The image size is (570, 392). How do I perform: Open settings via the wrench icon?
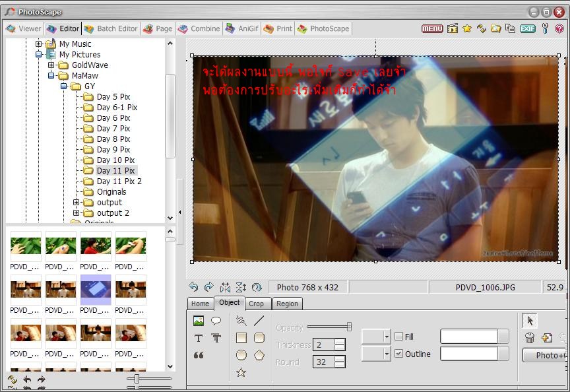pos(545,28)
